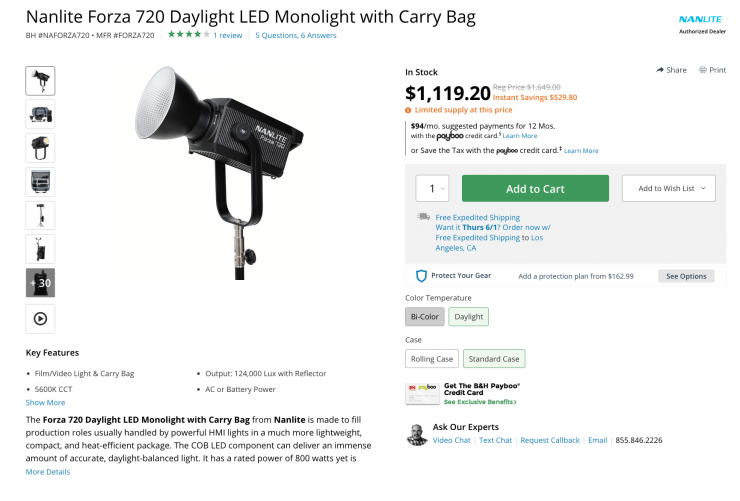
Task: Click the Payboo credit card image
Action: pyautogui.click(x=421, y=393)
